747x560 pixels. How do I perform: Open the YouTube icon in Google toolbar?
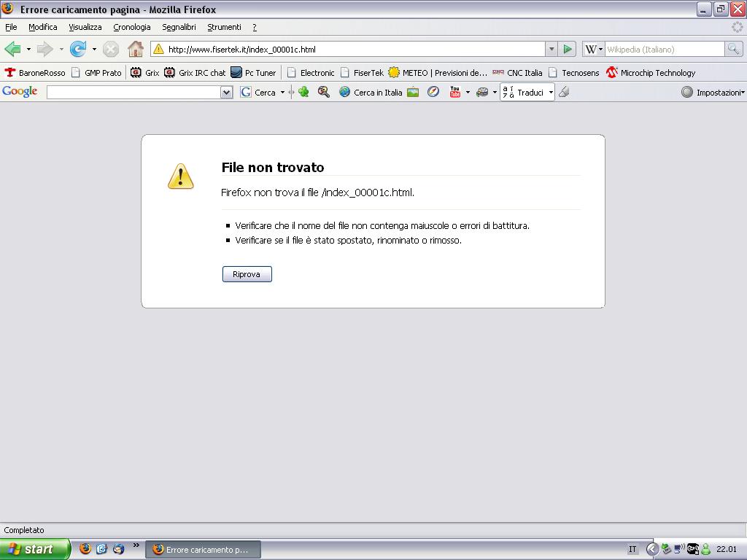coord(455,92)
